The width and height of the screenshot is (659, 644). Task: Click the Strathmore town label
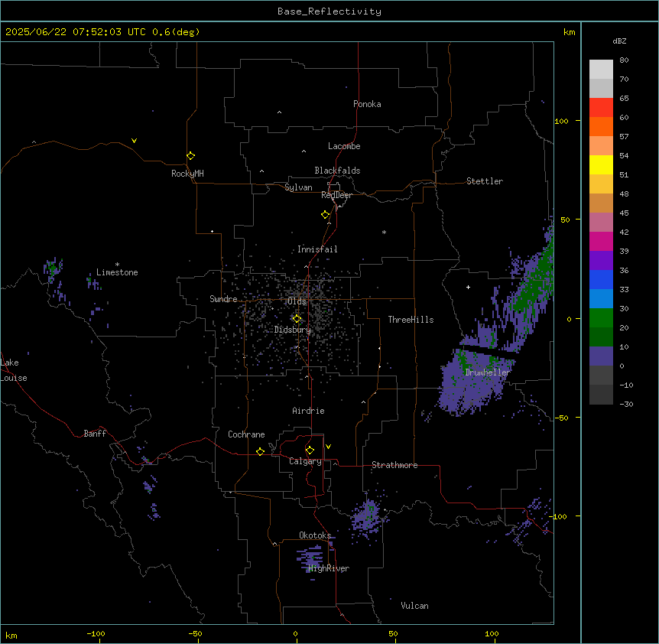click(394, 465)
